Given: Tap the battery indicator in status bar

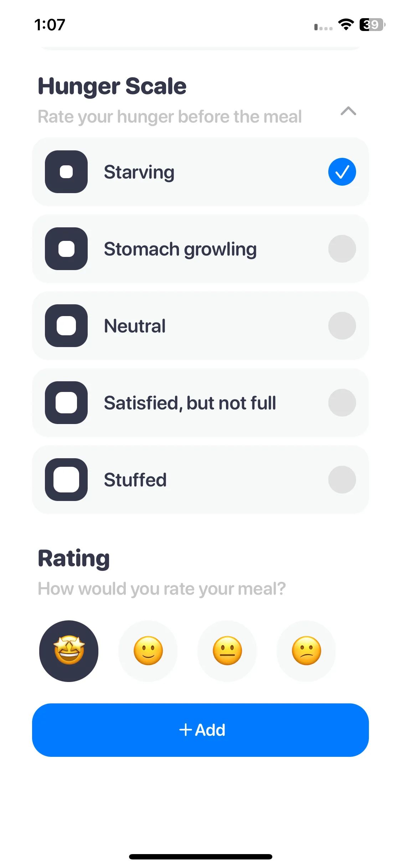Looking at the screenshot, I should [x=372, y=25].
